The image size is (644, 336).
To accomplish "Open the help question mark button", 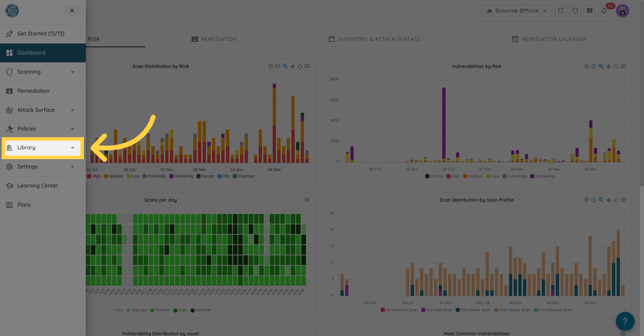I will pyautogui.click(x=625, y=321).
